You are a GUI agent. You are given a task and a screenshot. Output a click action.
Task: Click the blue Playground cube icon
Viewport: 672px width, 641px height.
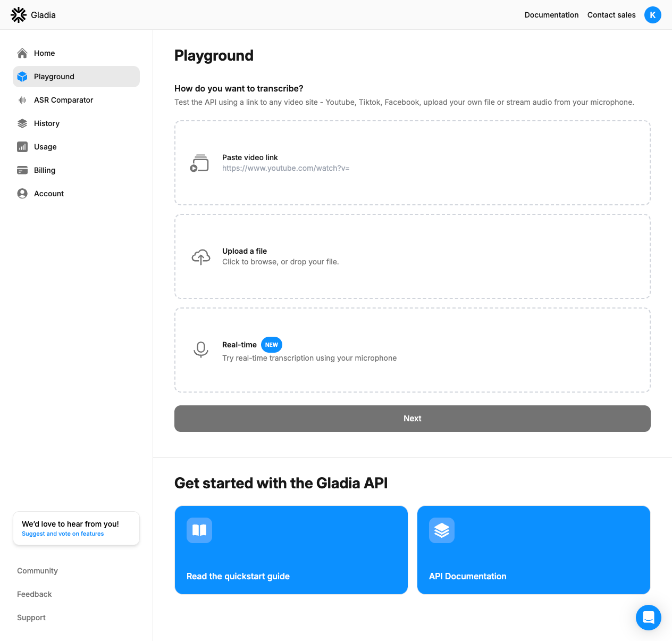coord(22,77)
